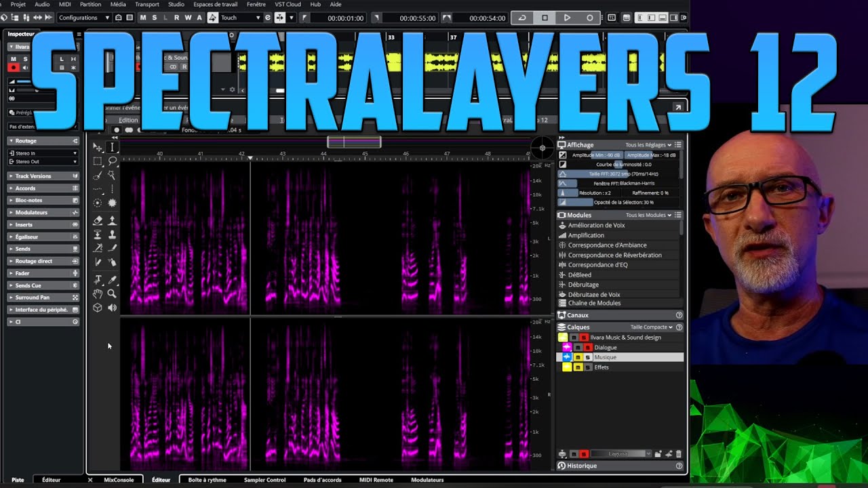Mute the Musique layer

pyautogui.click(x=578, y=357)
